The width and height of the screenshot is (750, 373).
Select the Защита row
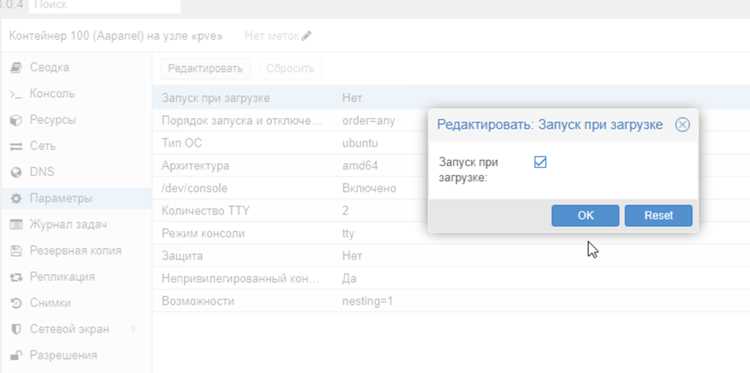pyautogui.click(x=451, y=256)
